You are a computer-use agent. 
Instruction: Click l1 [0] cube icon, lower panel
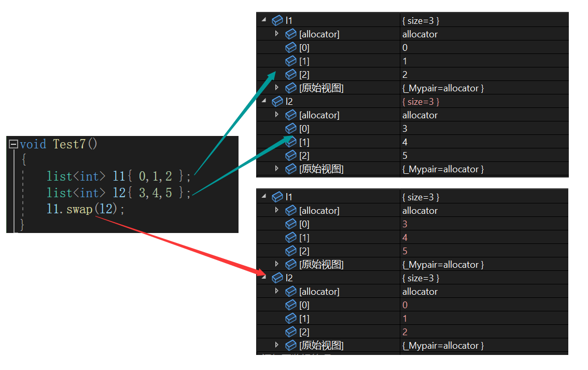tap(291, 224)
